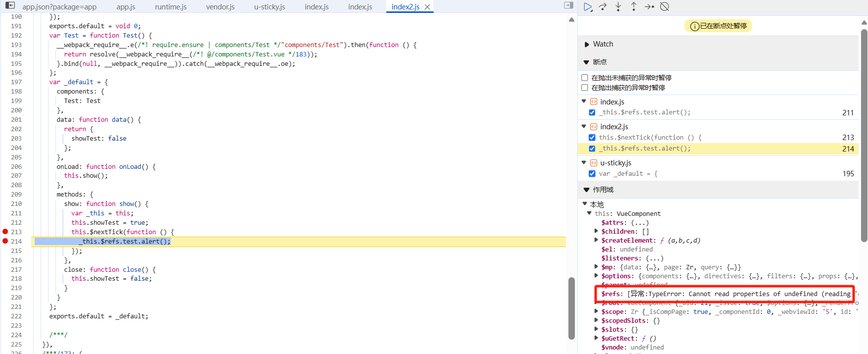This screenshot has width=868, height=354.
Task: Enable pause on caught exceptions checkbox
Action: [585, 88]
